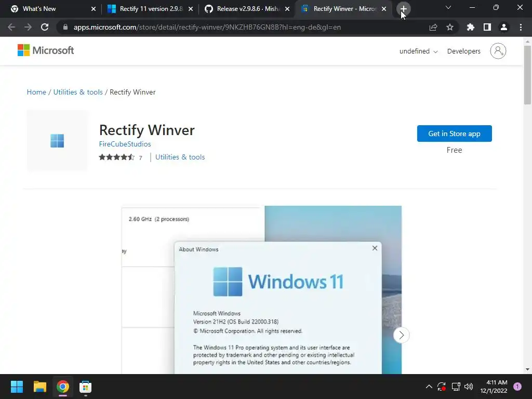Viewport: 532px width, 399px height.
Task: Click the page vertical scrollbar
Action: pos(527,75)
